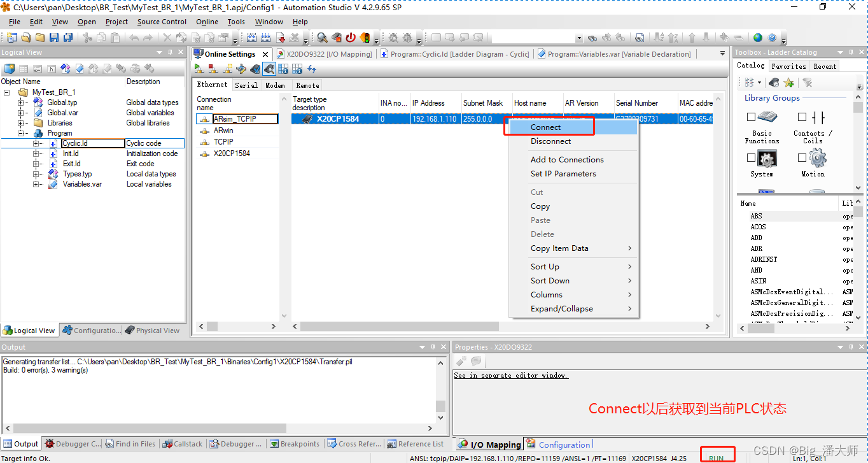Screen dimensions: 868x463
Task: Click the Add Object cube icon in Logical View
Action: [x=10, y=69]
